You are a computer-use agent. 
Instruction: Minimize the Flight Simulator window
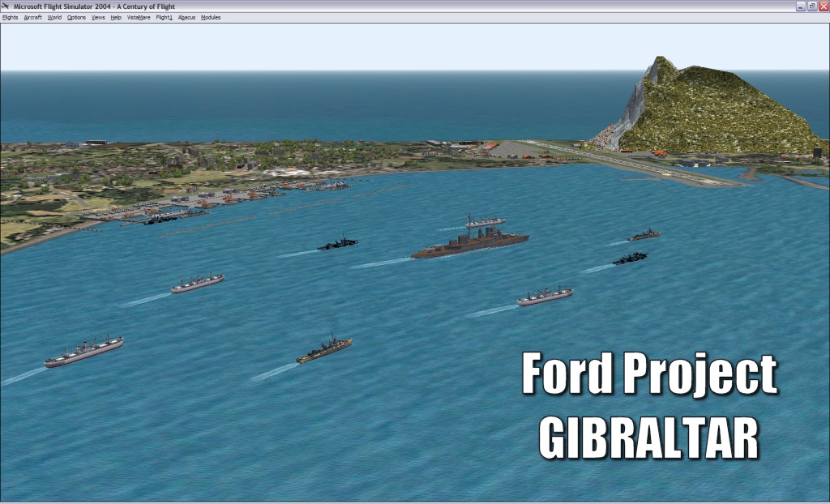(801, 6)
